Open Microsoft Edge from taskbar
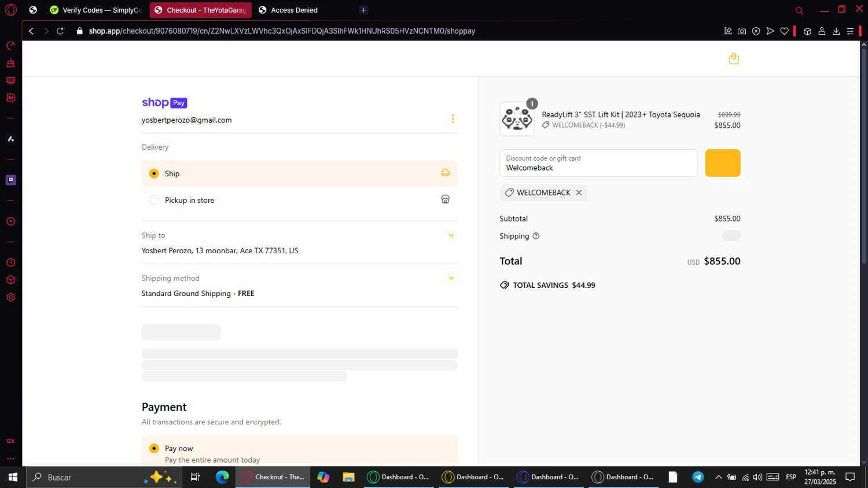 pyautogui.click(x=223, y=477)
